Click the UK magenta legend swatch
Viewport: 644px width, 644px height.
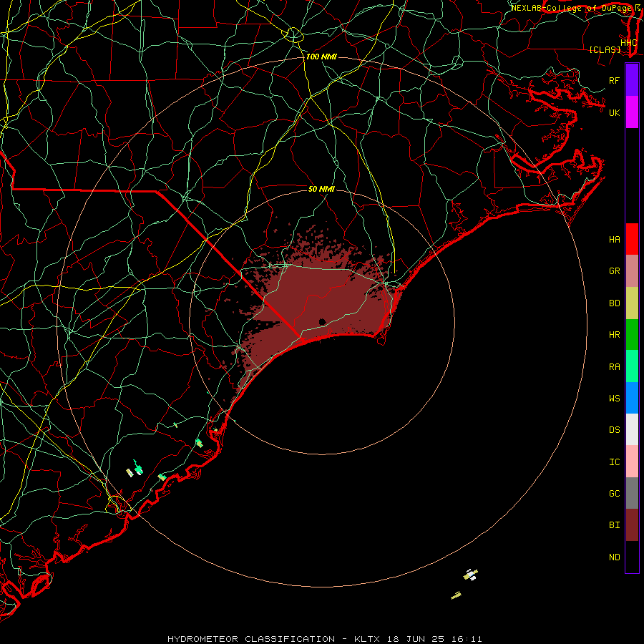tap(632, 112)
